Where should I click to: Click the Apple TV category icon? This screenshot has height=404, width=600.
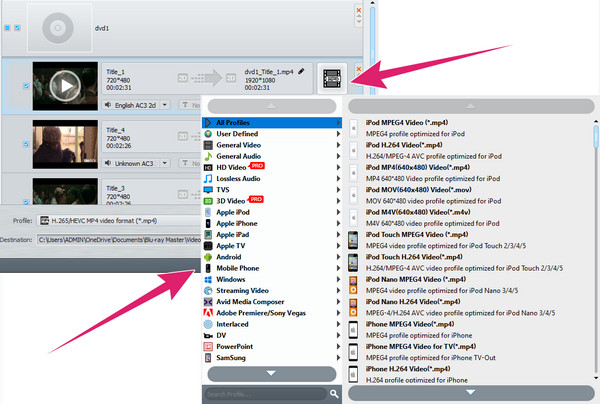[x=208, y=246]
